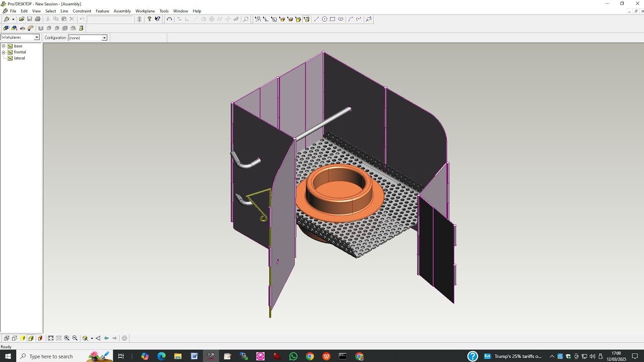Screen dimensions: 644x362
Task: Toggle the enhanced shaded display mode icon
Action: 31,338
